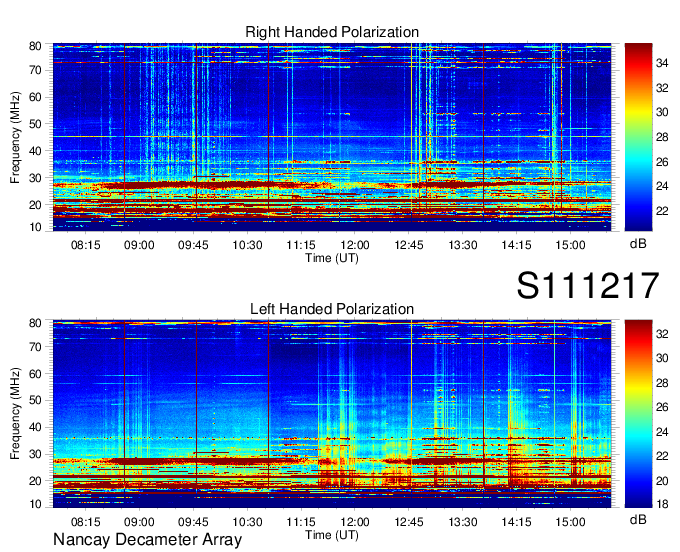Click the right-handed polarization dB colorbar
680x552 pixels.
(x=638, y=137)
